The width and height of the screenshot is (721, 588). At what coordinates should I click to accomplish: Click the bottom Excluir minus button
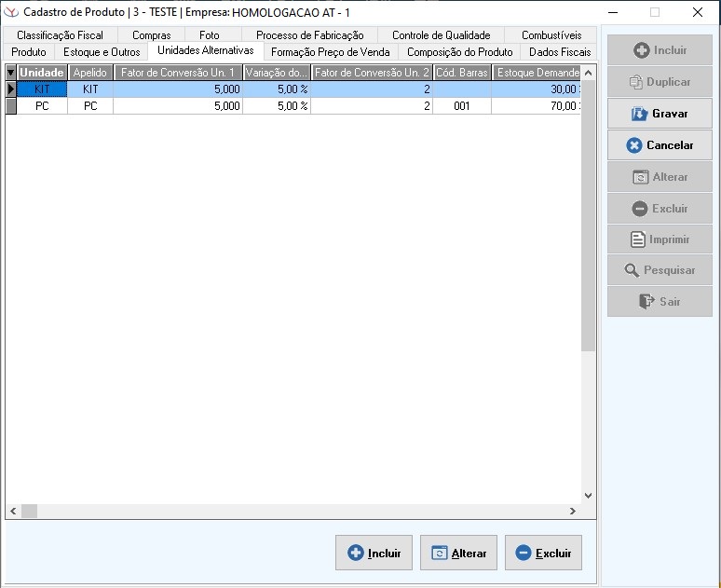543,553
